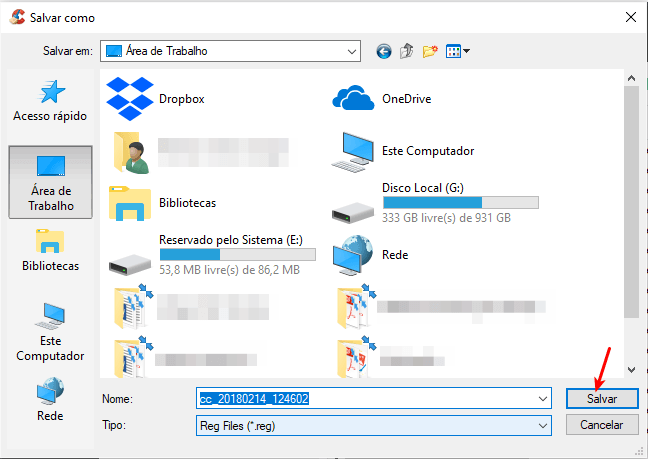Image resolution: width=648 pixels, height=459 pixels.
Task: Click the OneDrive label
Action: coord(407,99)
